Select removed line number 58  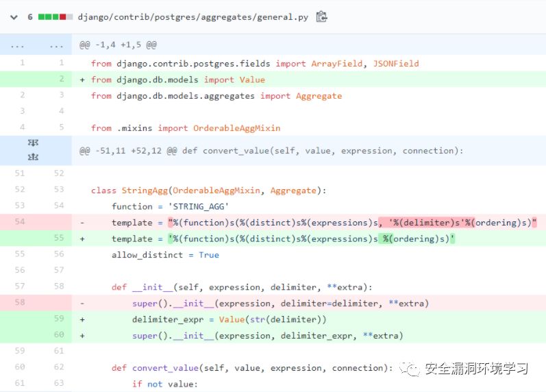(x=20, y=302)
